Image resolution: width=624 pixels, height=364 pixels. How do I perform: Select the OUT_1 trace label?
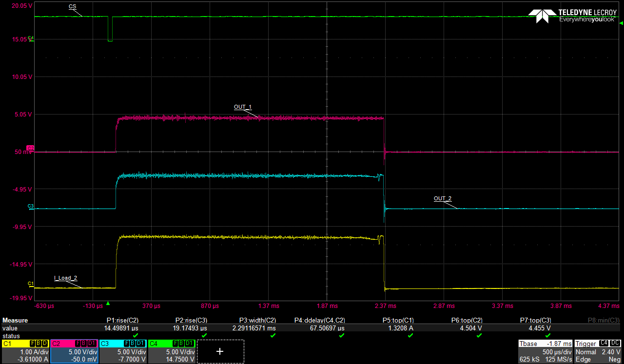(243, 107)
